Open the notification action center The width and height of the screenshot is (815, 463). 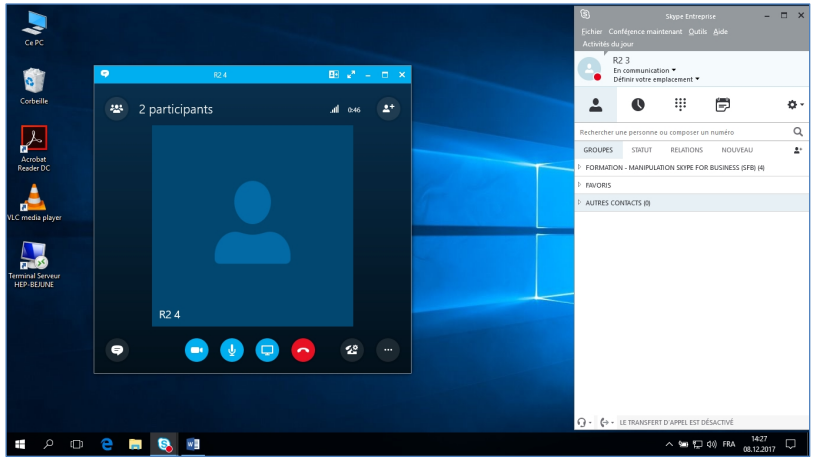coord(791,444)
